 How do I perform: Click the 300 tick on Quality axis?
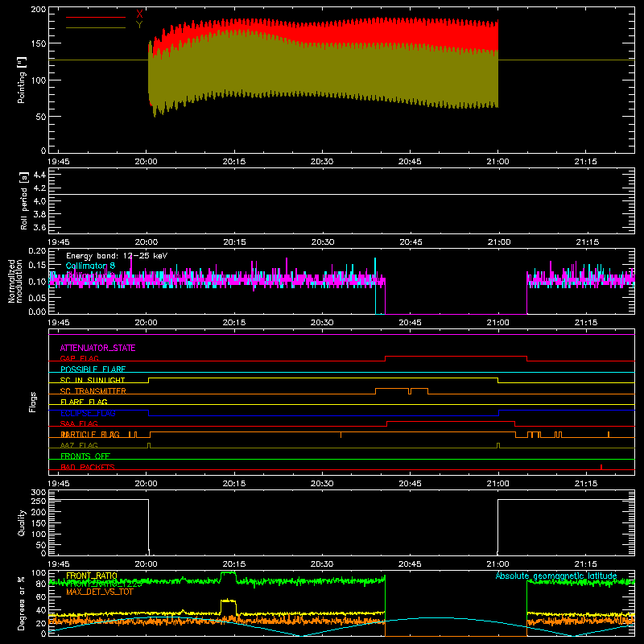tap(39, 493)
